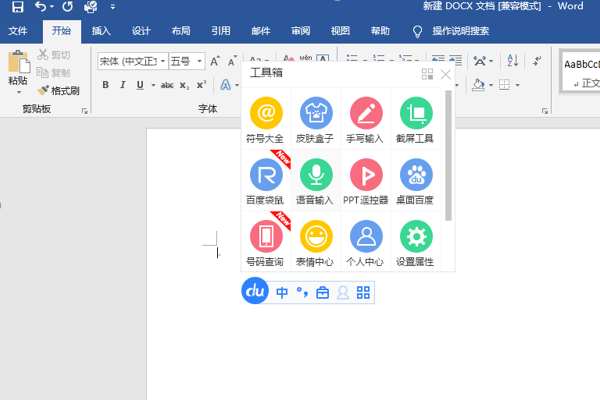Toggle bold formatting

pyautogui.click(x=106, y=85)
